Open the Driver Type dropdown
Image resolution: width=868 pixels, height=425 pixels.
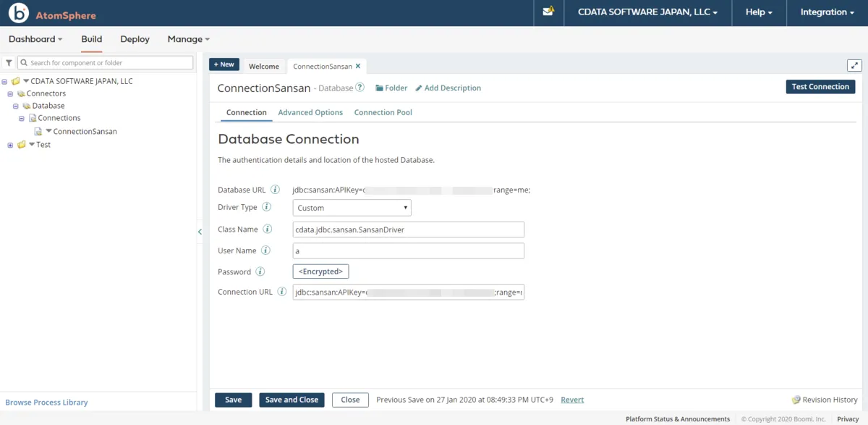(x=352, y=208)
